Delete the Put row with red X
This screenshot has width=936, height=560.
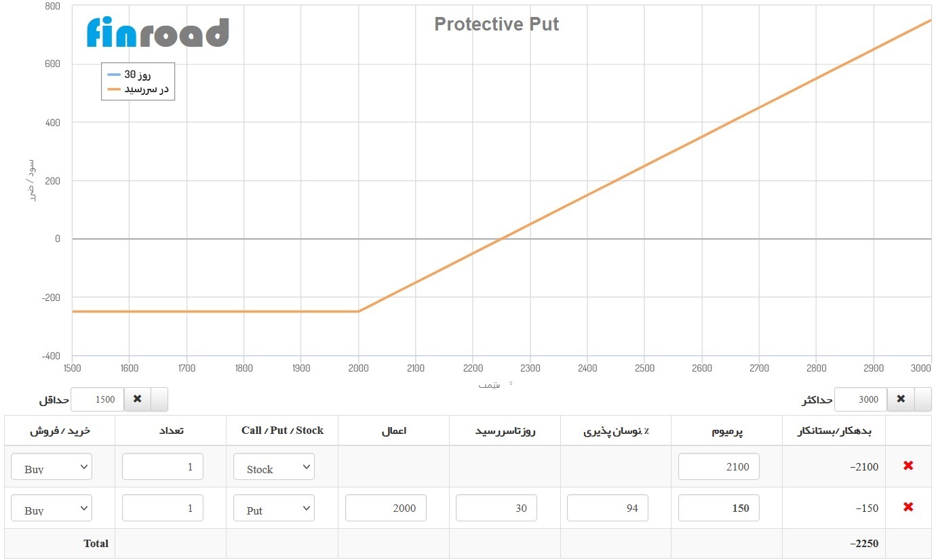click(x=908, y=507)
